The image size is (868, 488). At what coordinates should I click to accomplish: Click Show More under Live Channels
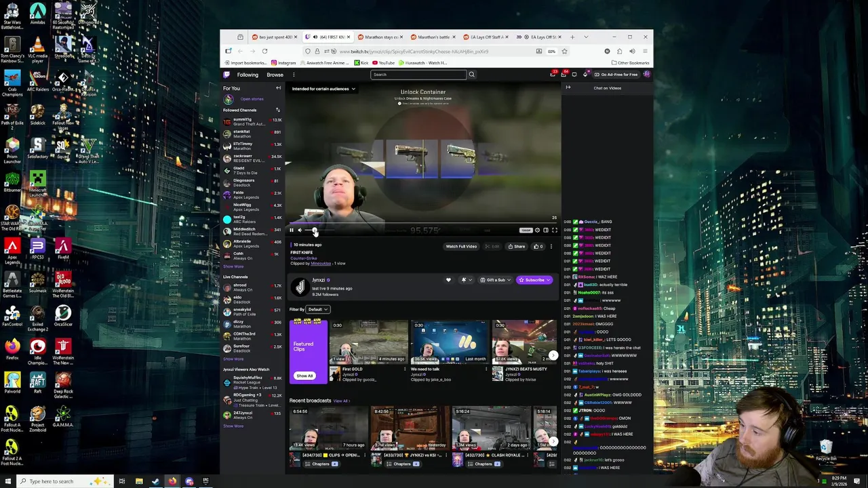(x=233, y=359)
